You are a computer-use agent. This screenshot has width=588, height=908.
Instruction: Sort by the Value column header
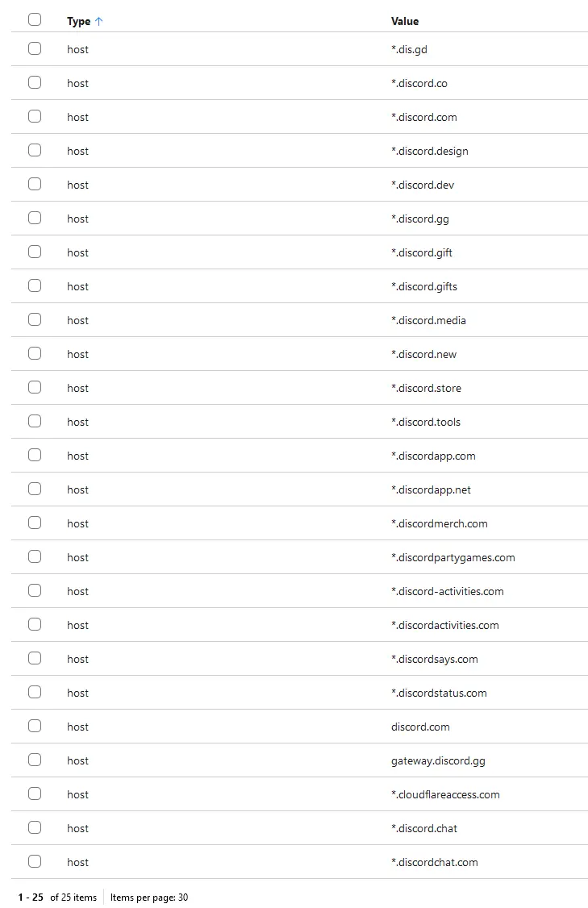(x=404, y=22)
